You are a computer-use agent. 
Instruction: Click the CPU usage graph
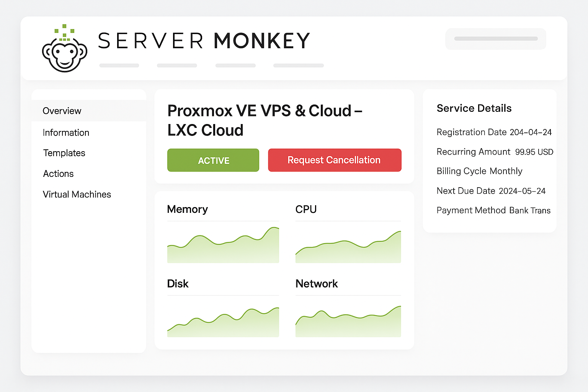point(348,247)
